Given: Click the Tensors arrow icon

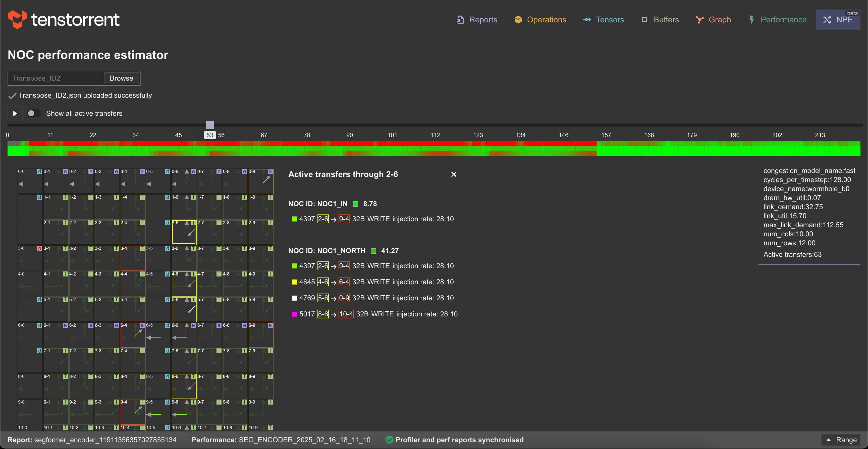Looking at the screenshot, I should (x=587, y=20).
